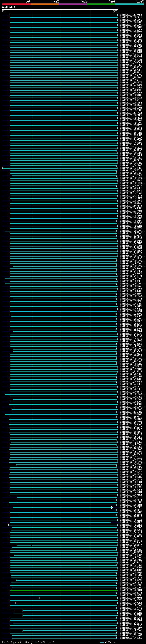Click the UniRef100_Q6C4N4 label
The image size is (146, 644).
(131, 590)
